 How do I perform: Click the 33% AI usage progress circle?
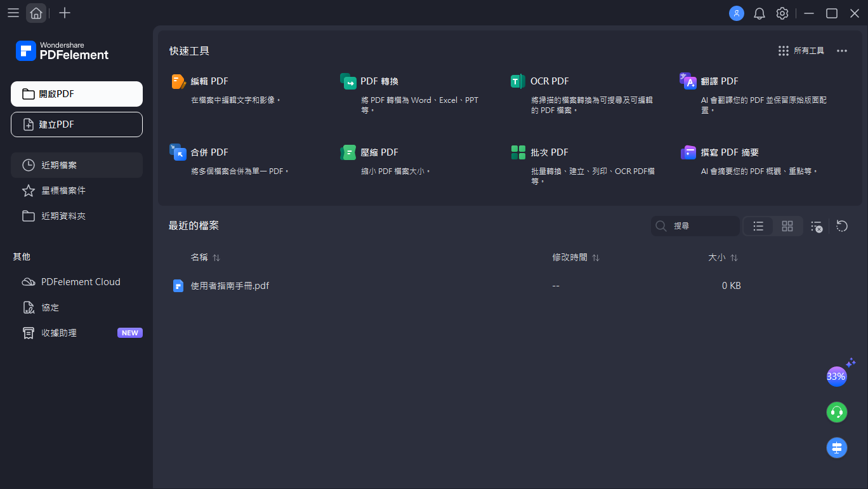(837, 376)
